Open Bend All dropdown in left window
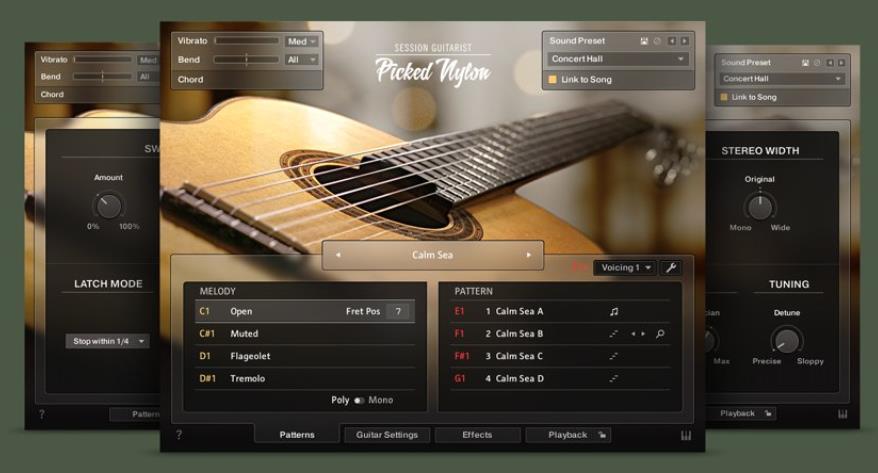 (x=148, y=77)
